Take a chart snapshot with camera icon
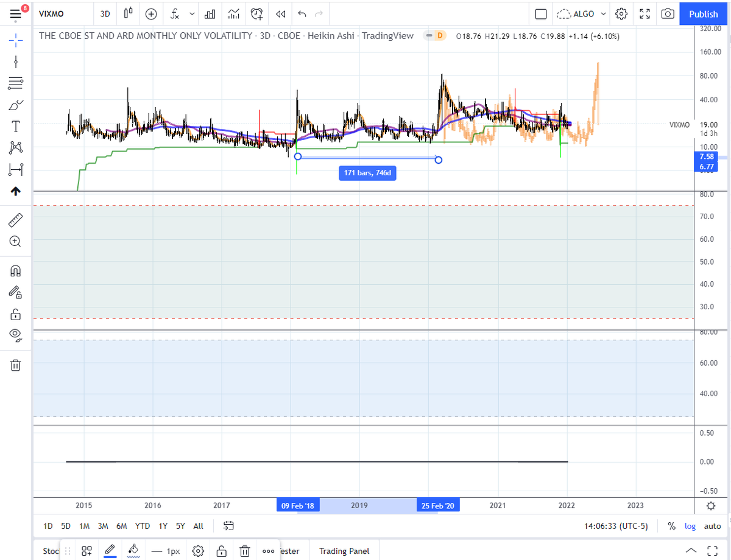 [668, 13]
